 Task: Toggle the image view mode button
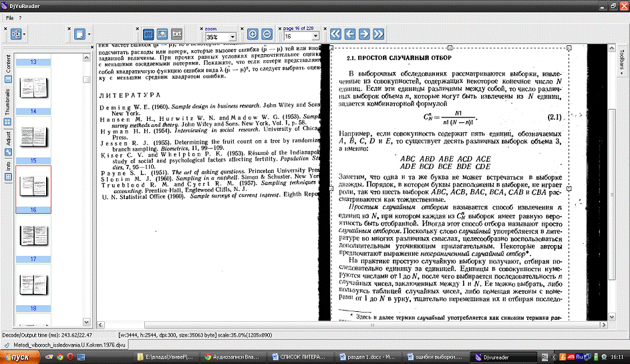coord(162,34)
